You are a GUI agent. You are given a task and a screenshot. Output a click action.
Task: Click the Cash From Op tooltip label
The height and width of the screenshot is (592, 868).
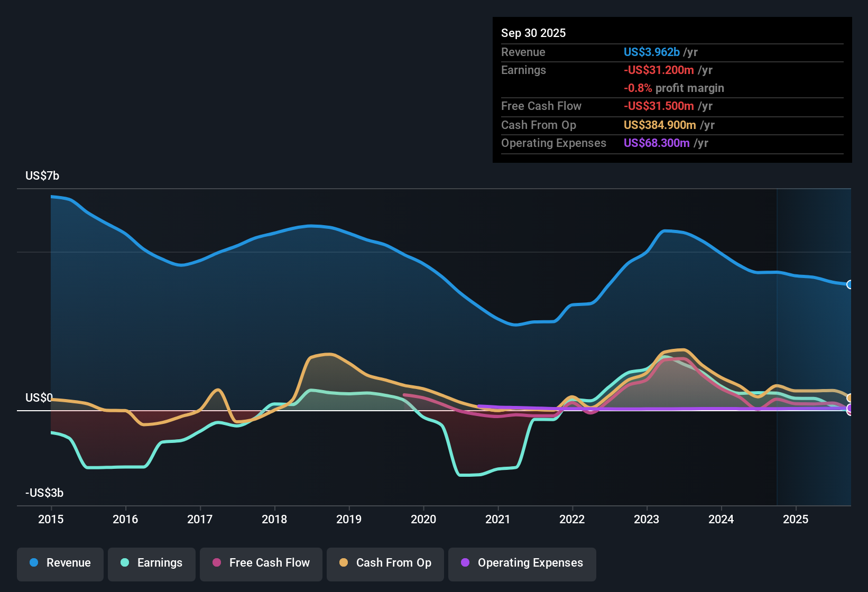point(539,125)
